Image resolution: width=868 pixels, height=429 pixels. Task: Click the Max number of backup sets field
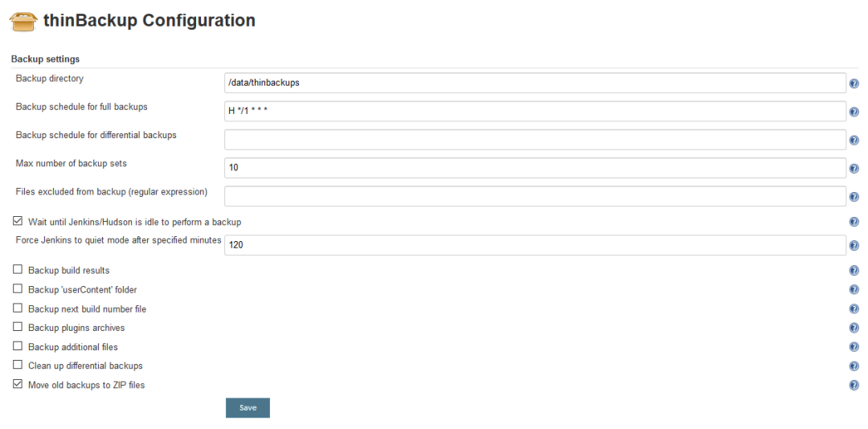click(x=534, y=168)
